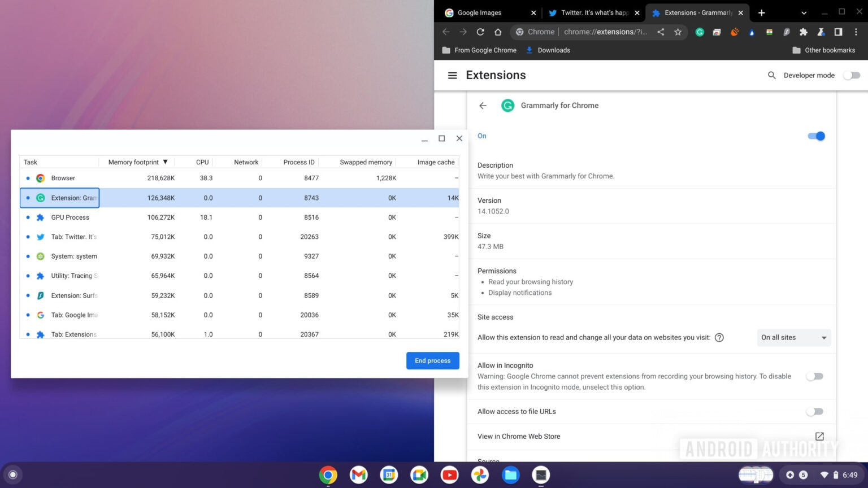Open the shelf screenshots holding space preview
Screen dimensions: 868x488
(x=756, y=475)
